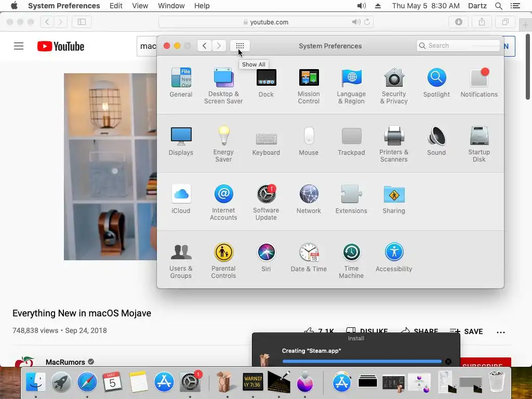The width and height of the screenshot is (532, 399).
Task: Open the Trash in the Dock
Action: [496, 382]
